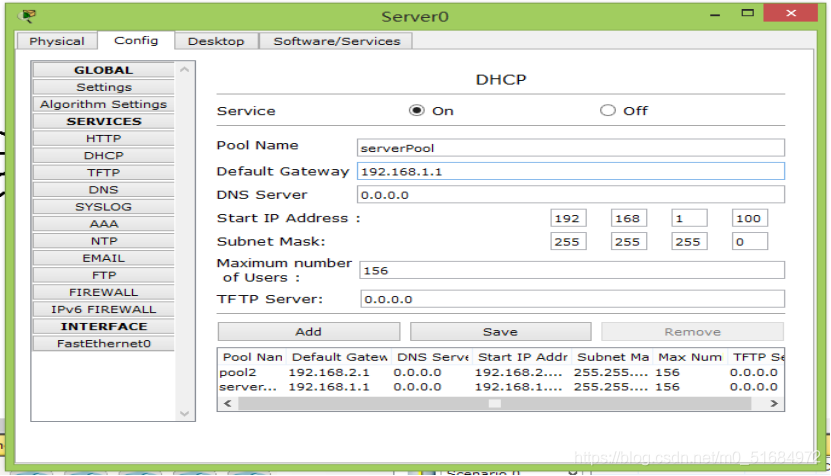This screenshot has height=476, width=831.
Task: Open the HTTP service settings
Action: [103, 138]
